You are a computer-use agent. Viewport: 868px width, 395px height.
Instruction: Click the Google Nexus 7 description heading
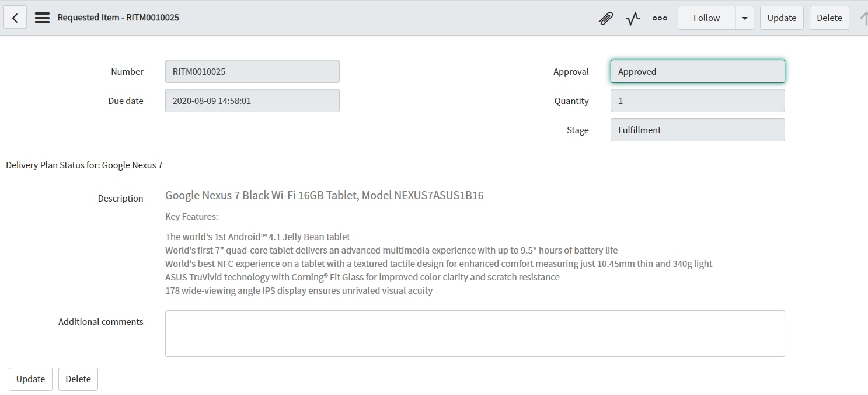click(325, 195)
